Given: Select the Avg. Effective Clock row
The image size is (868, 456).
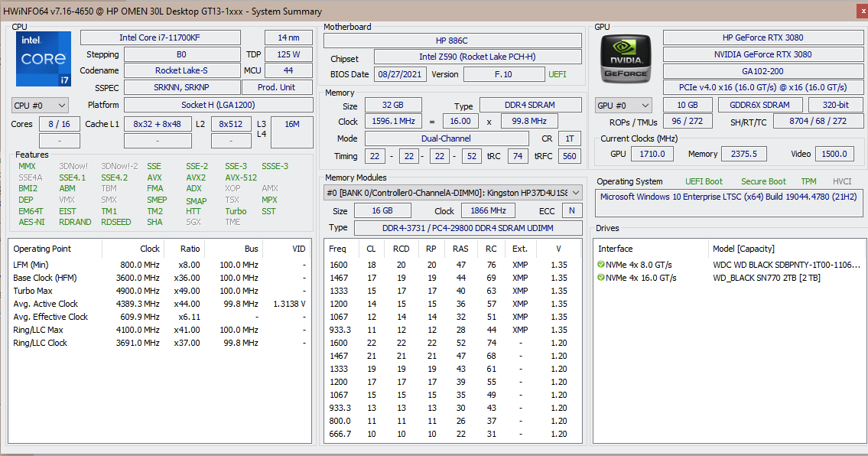Looking at the screenshot, I should (159, 317).
